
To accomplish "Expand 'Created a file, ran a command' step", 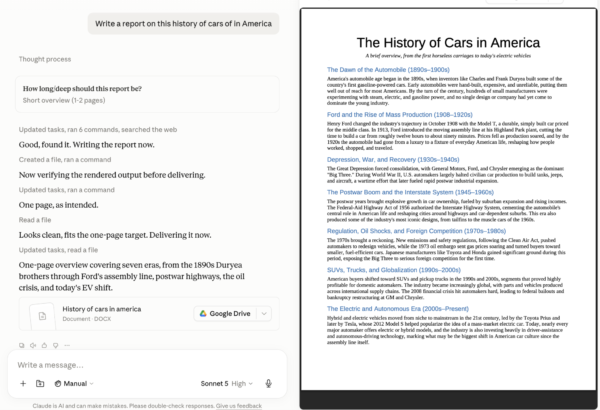I will click(65, 160).
